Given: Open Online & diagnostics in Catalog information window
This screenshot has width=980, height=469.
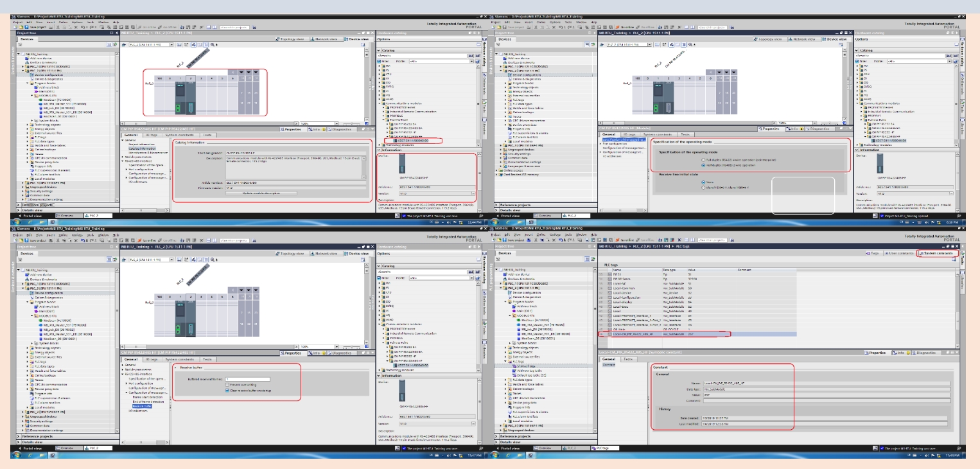Looking at the screenshot, I should pyautogui.click(x=49, y=78).
